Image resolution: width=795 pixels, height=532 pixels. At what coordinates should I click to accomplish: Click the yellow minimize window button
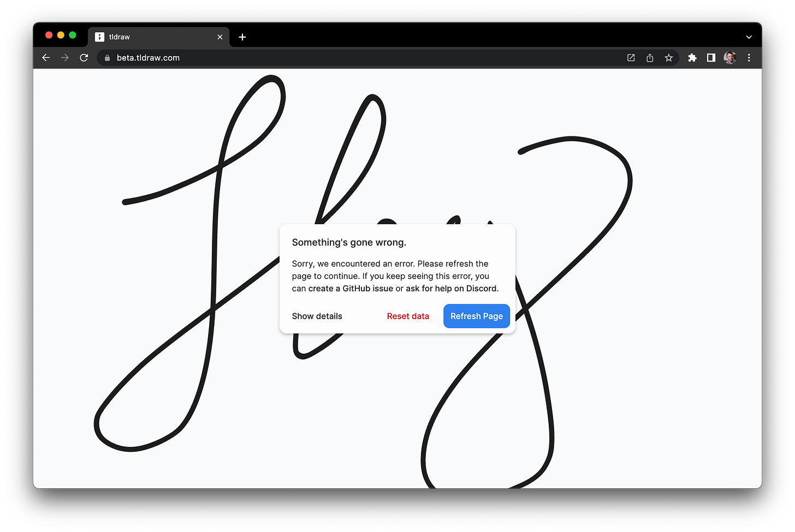point(61,35)
